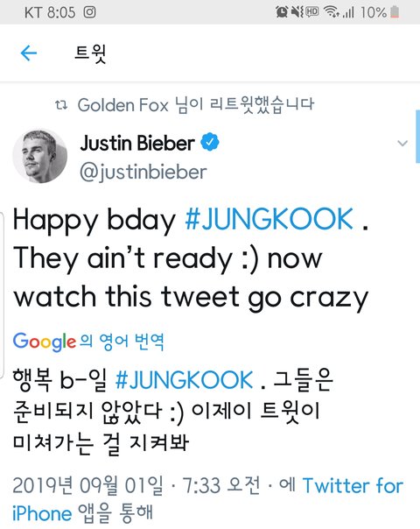Tap the tweet timestamp 2019년 09월 01일
Screen dimensions: 420x529
[x=87, y=485]
